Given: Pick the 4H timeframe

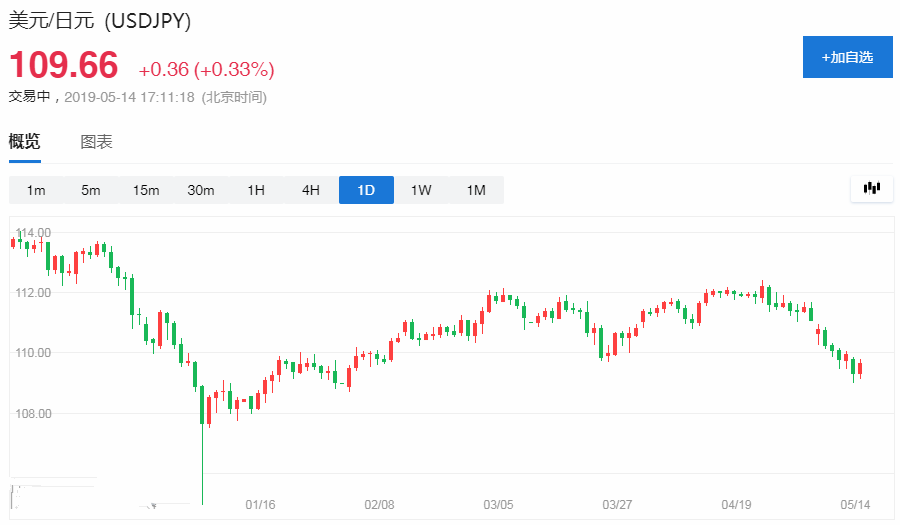Looking at the screenshot, I should 311,190.
